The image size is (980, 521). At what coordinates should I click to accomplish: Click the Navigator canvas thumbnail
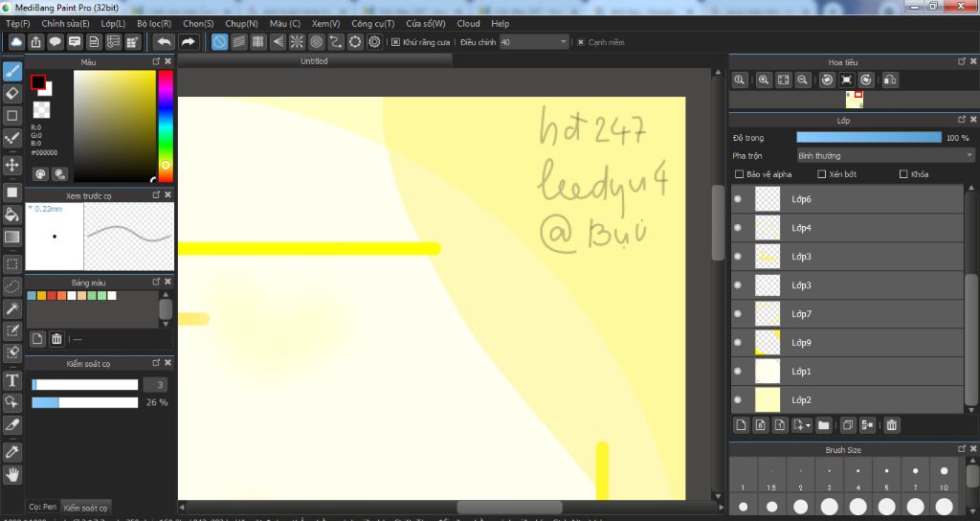[854, 100]
